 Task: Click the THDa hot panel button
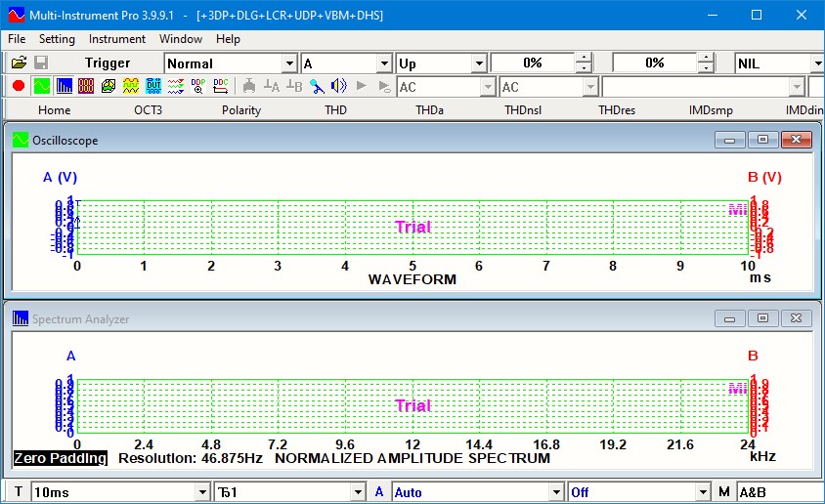point(429,109)
